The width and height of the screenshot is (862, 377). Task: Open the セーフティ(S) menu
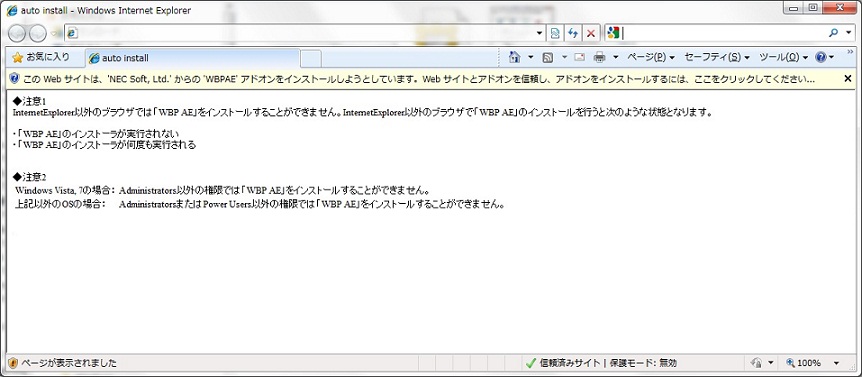click(x=716, y=57)
